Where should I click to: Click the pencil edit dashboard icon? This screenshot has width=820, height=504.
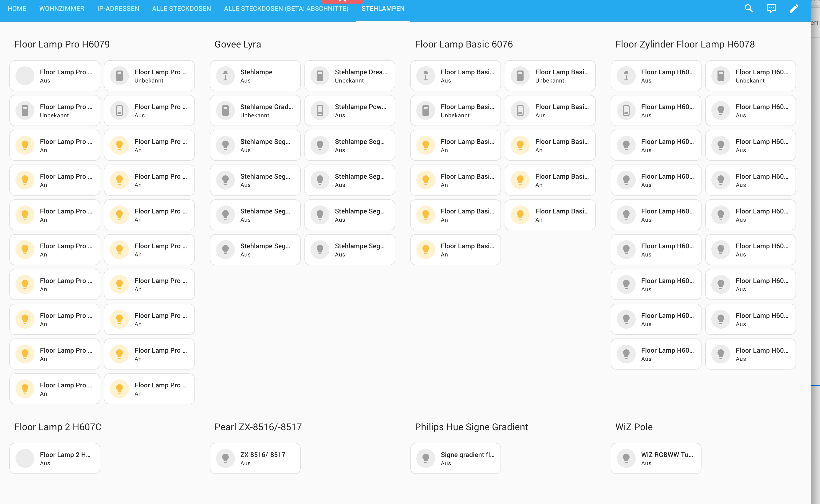coord(794,8)
